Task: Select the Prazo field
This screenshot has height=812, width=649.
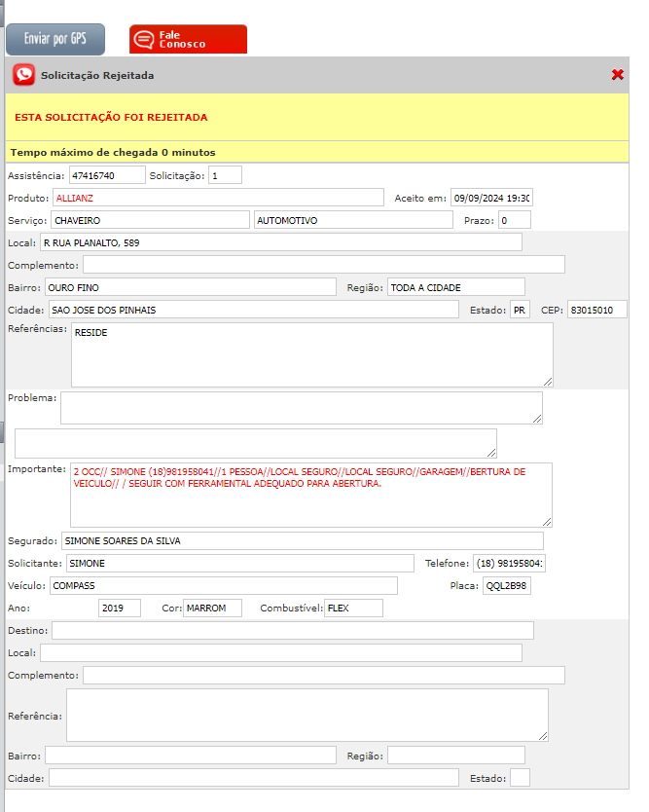Action: point(515,220)
